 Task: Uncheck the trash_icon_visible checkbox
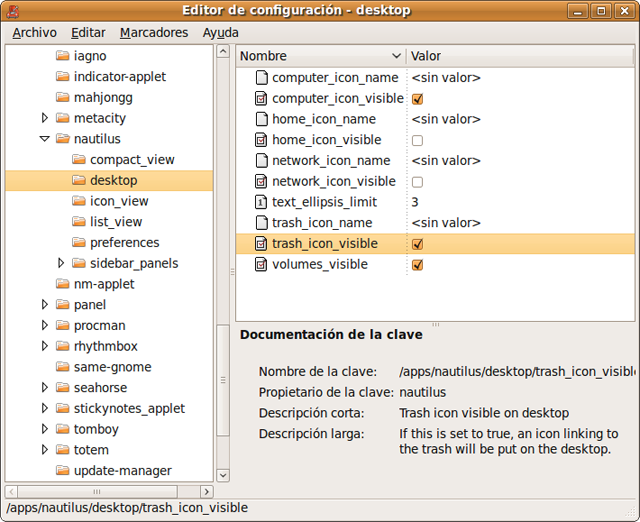coord(418,244)
